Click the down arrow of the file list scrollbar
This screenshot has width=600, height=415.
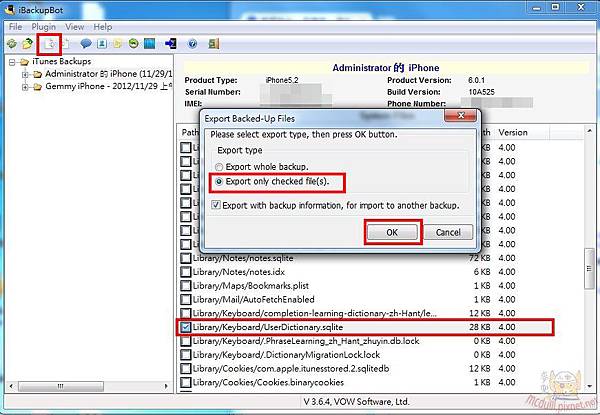click(x=589, y=386)
